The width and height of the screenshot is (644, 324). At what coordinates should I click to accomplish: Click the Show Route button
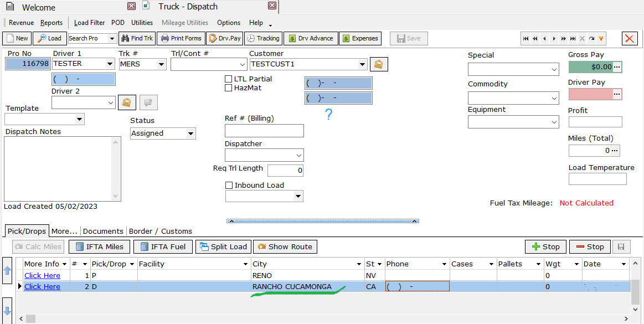pos(285,247)
